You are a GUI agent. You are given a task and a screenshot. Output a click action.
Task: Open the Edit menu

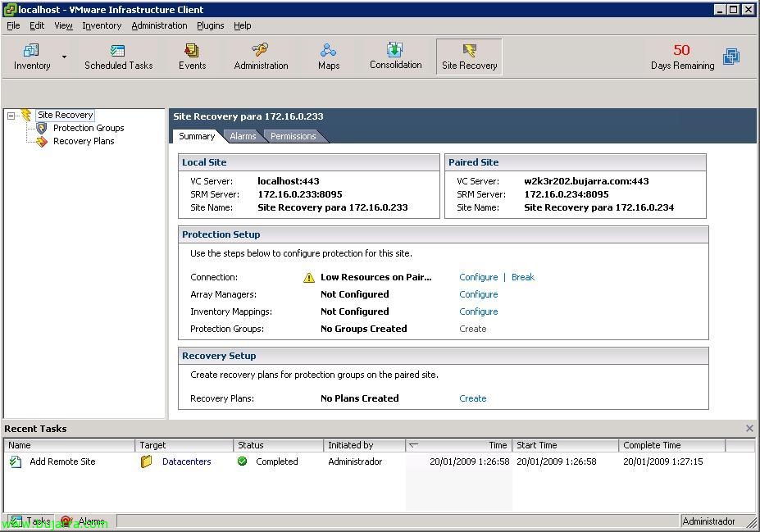(37, 25)
